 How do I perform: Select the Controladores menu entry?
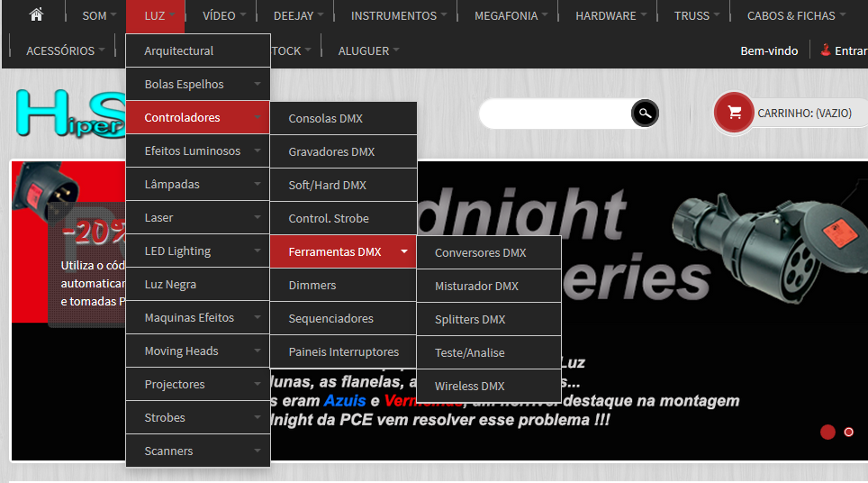(x=198, y=117)
